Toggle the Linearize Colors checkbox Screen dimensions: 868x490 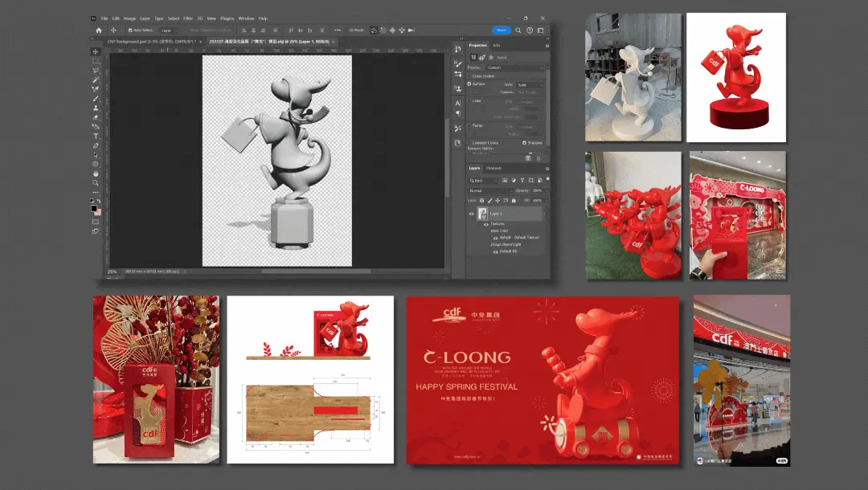pyautogui.click(x=469, y=143)
